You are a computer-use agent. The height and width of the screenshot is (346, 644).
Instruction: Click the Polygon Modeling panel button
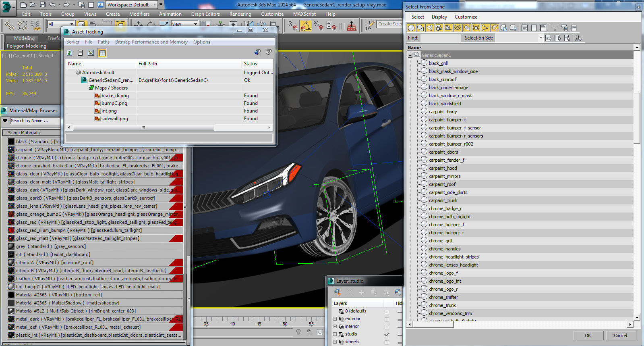point(27,46)
